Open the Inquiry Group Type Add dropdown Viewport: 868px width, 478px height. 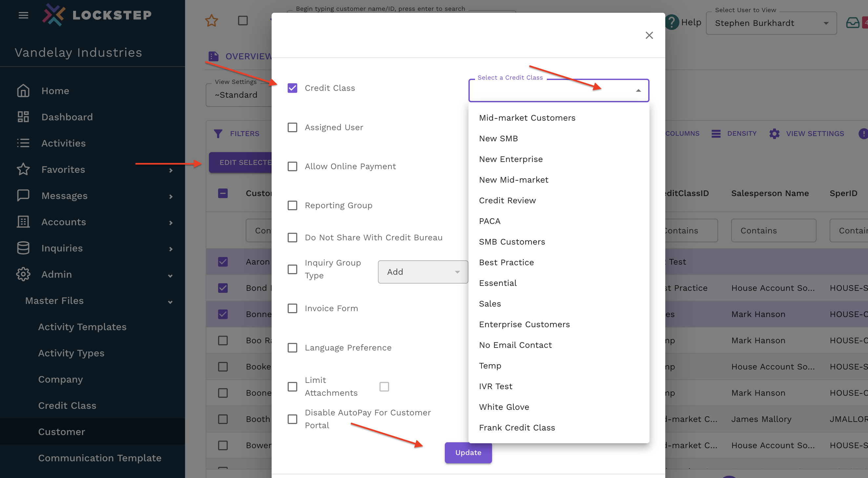tap(423, 272)
